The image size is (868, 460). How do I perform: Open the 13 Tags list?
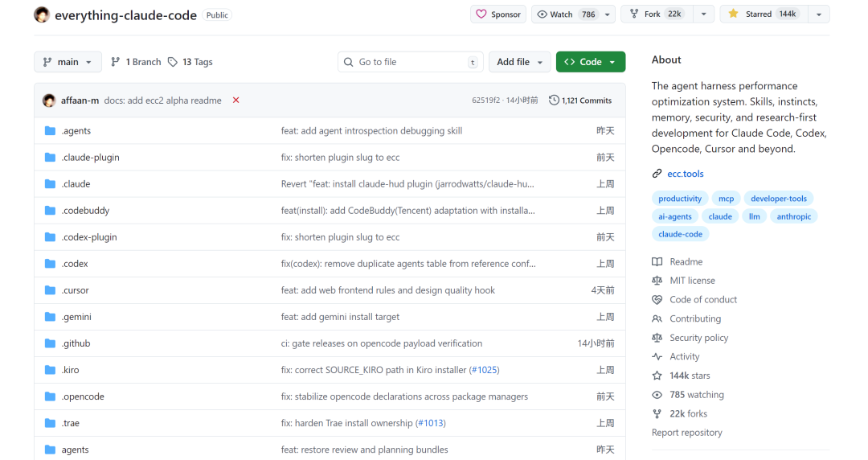[190, 62]
